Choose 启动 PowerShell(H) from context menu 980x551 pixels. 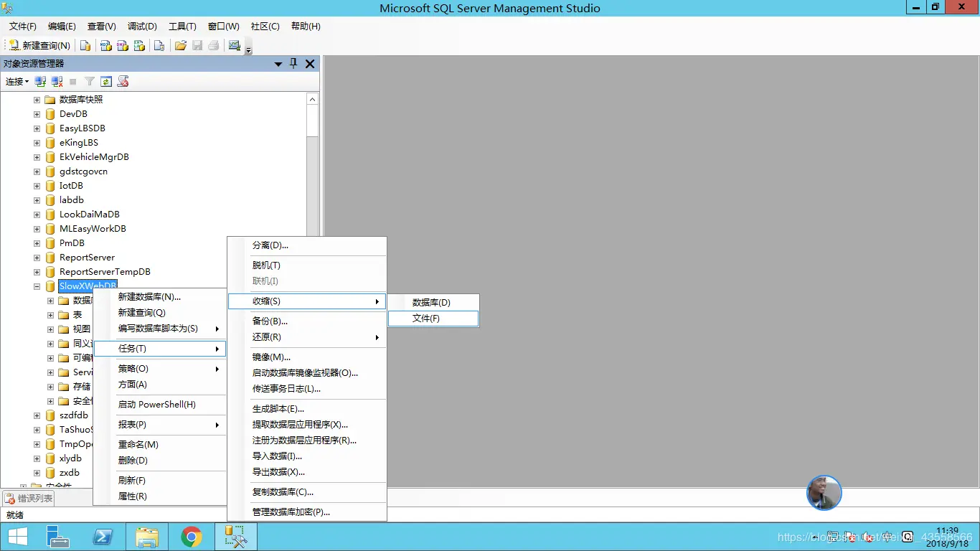click(x=159, y=405)
